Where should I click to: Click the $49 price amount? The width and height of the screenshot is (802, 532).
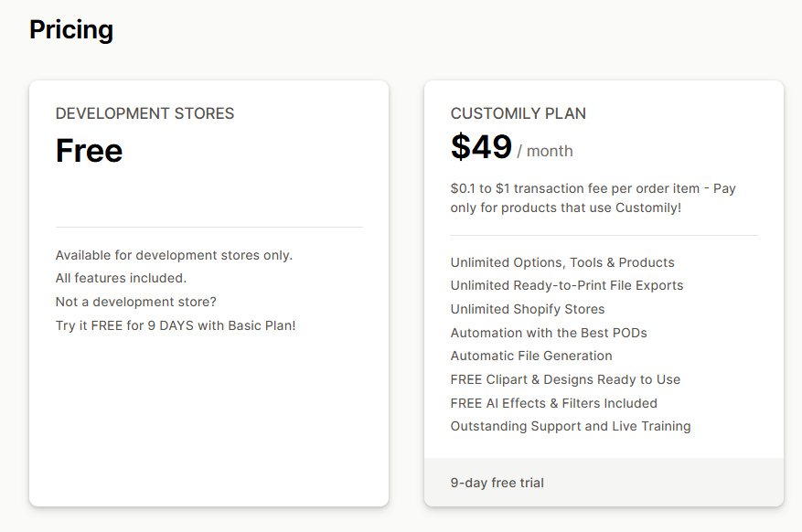481,147
